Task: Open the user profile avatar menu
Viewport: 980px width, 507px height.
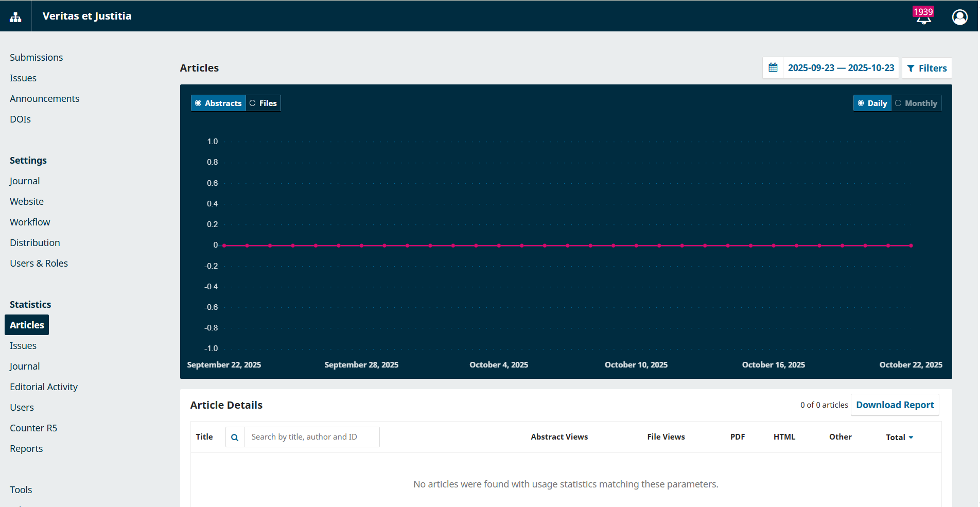Action: click(959, 17)
